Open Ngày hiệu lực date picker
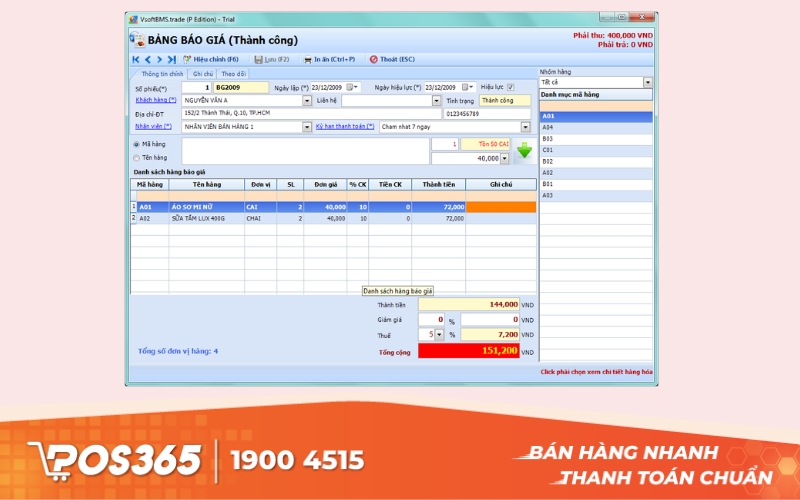800x500 pixels. pos(467,87)
